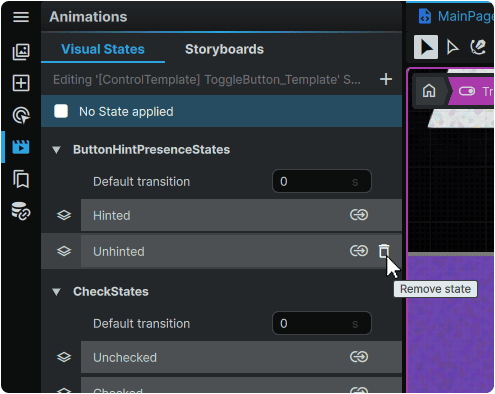Viewport: 495px width, 394px height.
Task: Click the ButtonHintPresenceStates group label
Action: (x=151, y=150)
